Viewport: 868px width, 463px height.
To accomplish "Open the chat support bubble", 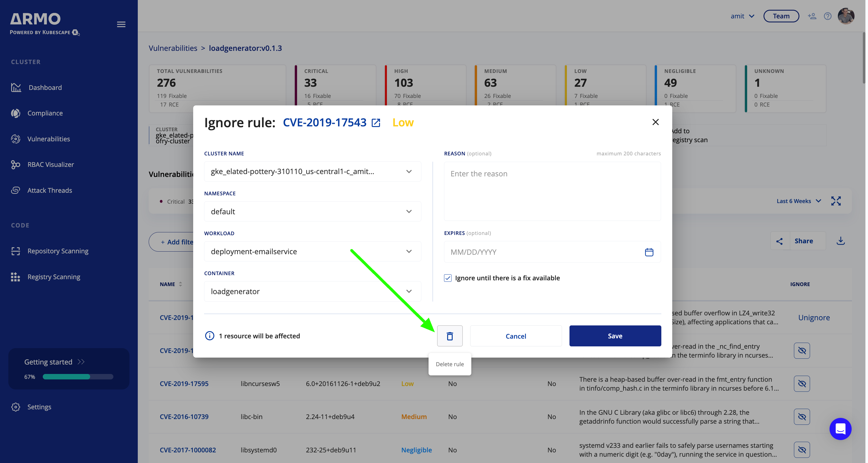I will (x=840, y=429).
